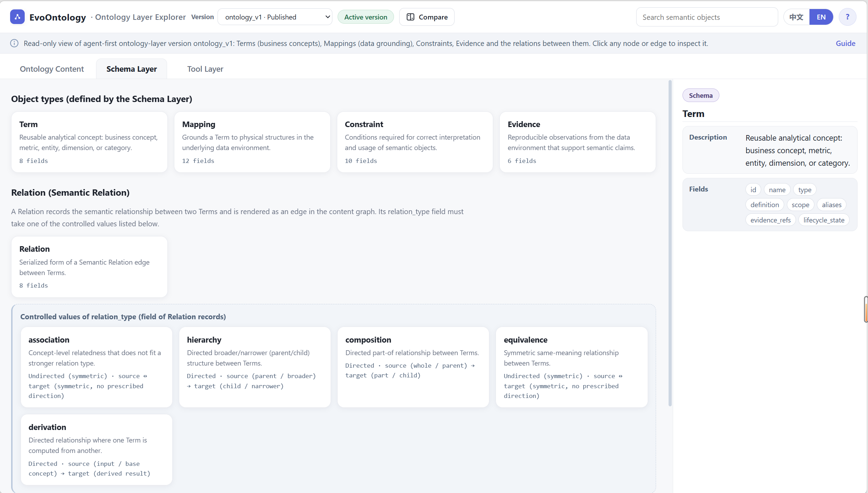
Task: Click the Compare split-view icon
Action: 410,17
